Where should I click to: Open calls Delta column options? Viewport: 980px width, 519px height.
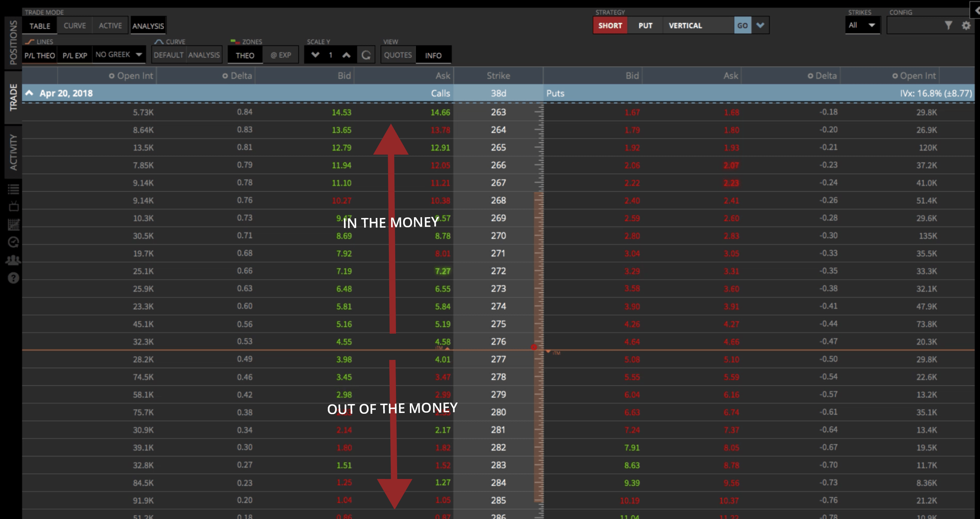click(x=225, y=76)
